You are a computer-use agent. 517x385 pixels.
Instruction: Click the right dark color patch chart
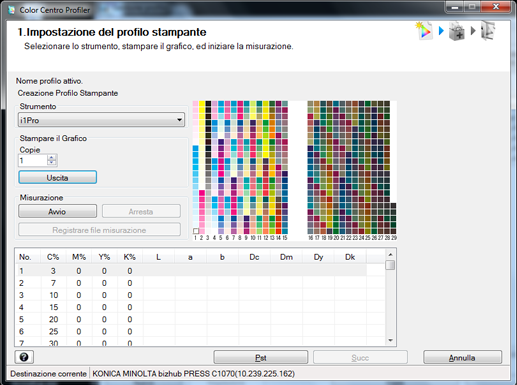tap(352, 167)
